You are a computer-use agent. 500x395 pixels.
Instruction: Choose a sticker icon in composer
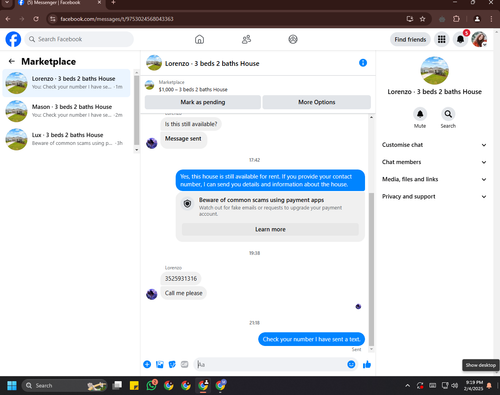[x=172, y=364]
